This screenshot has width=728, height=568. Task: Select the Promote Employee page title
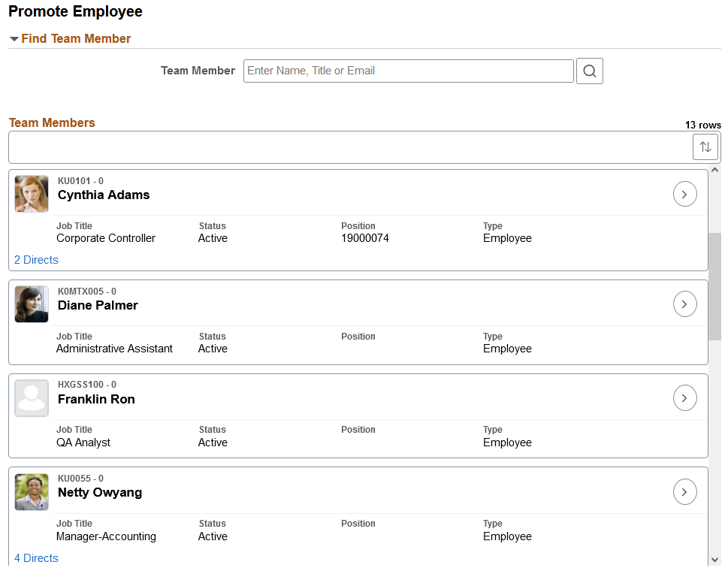pyautogui.click(x=75, y=11)
